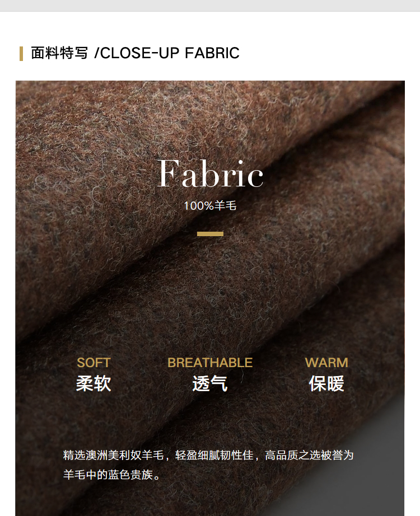Click the WARM label
420x516 pixels.
click(x=326, y=363)
